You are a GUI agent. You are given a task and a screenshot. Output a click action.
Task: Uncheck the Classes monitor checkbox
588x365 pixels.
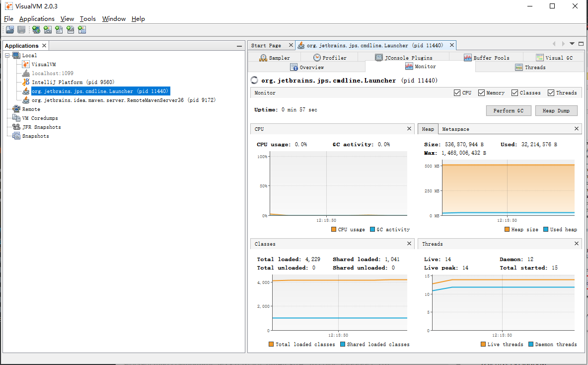coord(514,93)
